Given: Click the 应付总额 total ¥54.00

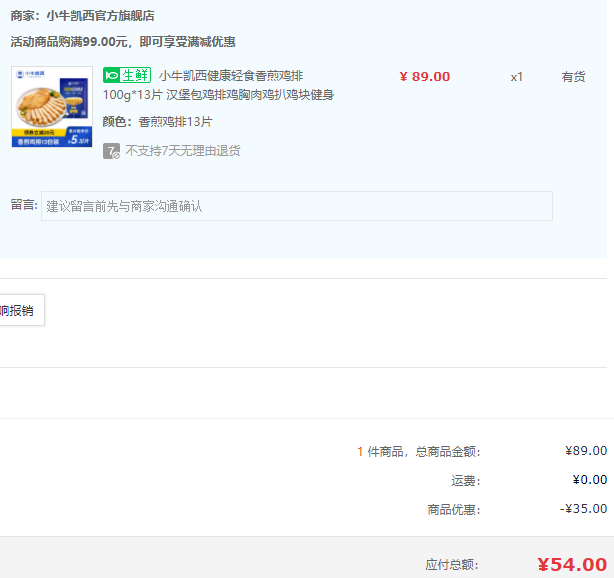Looking at the screenshot, I should pyautogui.click(x=572, y=564).
